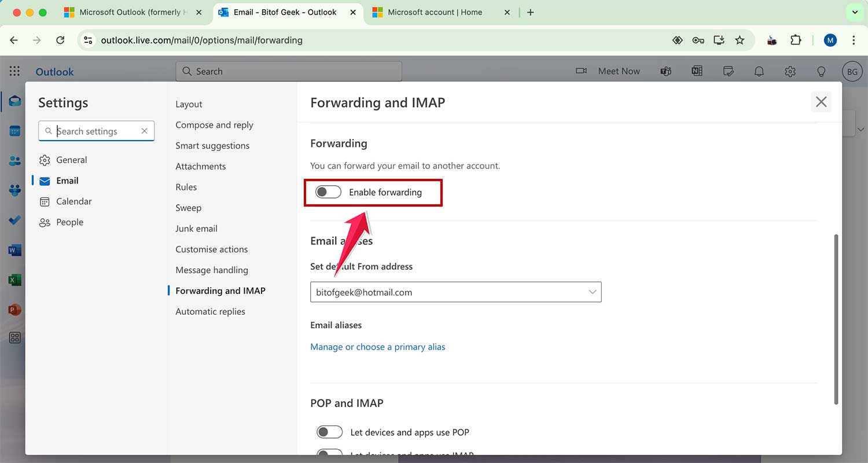This screenshot has width=868, height=463.
Task: Toggle 'Let devices and apps use IMAP'
Action: point(329,455)
